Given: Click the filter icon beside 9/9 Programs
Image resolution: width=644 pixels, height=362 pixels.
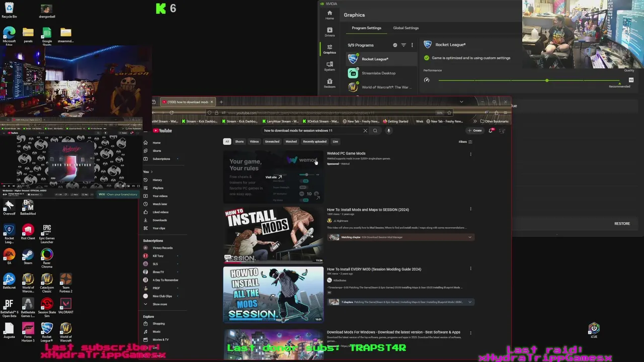Looking at the screenshot, I should (404, 45).
